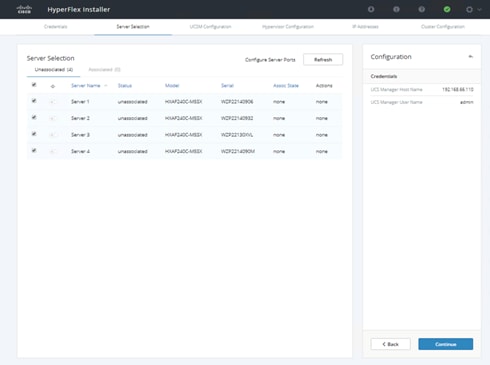
Task: Click the first gray circle icon in the header
Action: [371, 9]
